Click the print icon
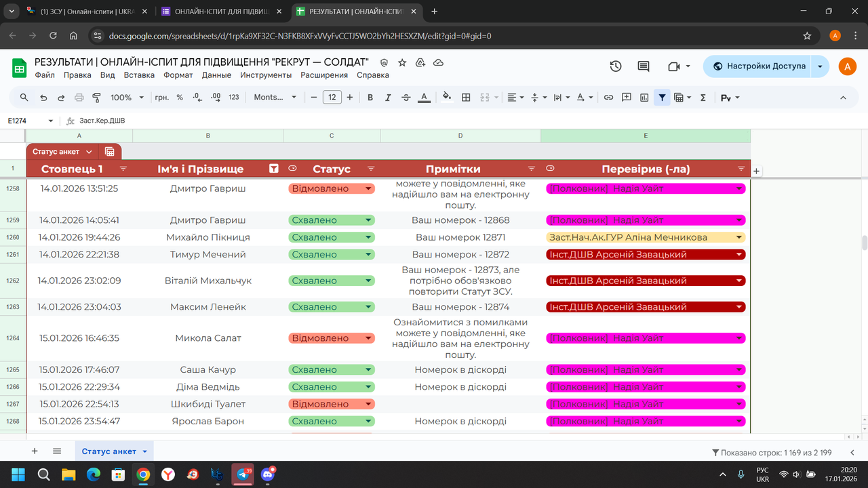Image resolution: width=868 pixels, height=488 pixels. tap(79, 98)
